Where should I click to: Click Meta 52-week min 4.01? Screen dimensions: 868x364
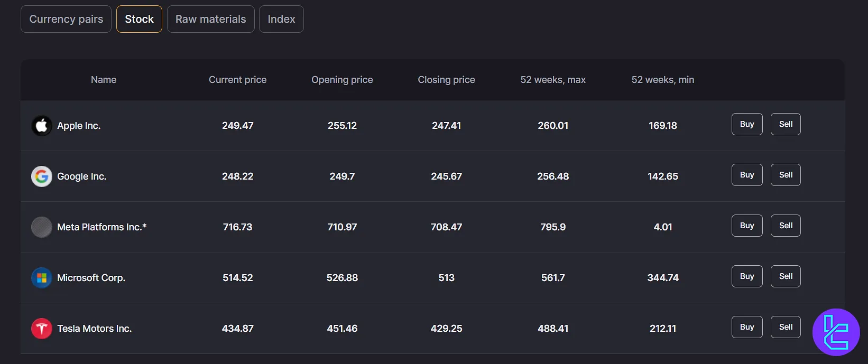click(663, 227)
